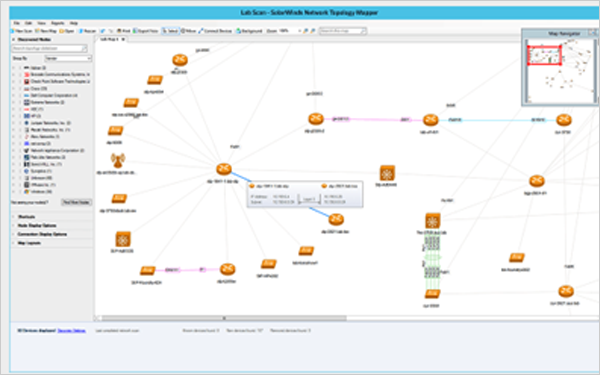
Task: Click the Find More Nodes button
Action: click(76, 202)
